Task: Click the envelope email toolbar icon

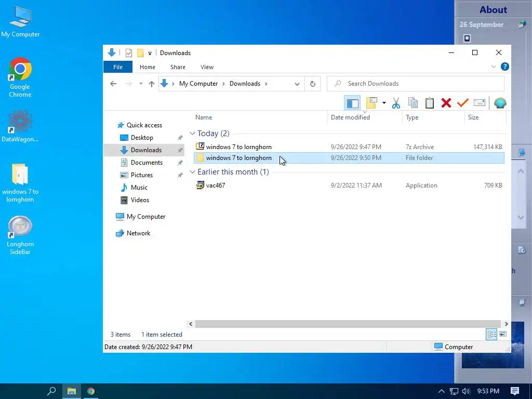Action: pyautogui.click(x=479, y=103)
